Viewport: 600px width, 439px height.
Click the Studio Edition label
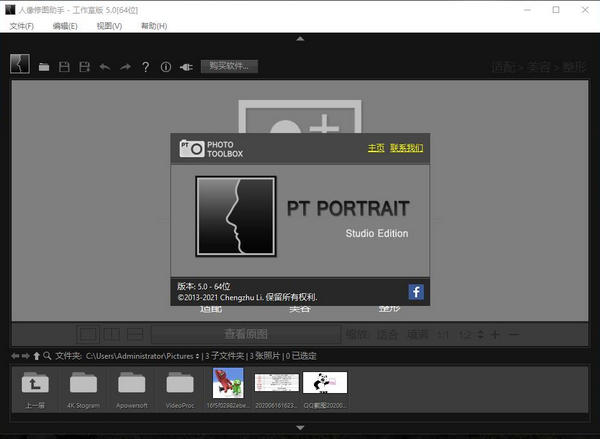(x=377, y=233)
